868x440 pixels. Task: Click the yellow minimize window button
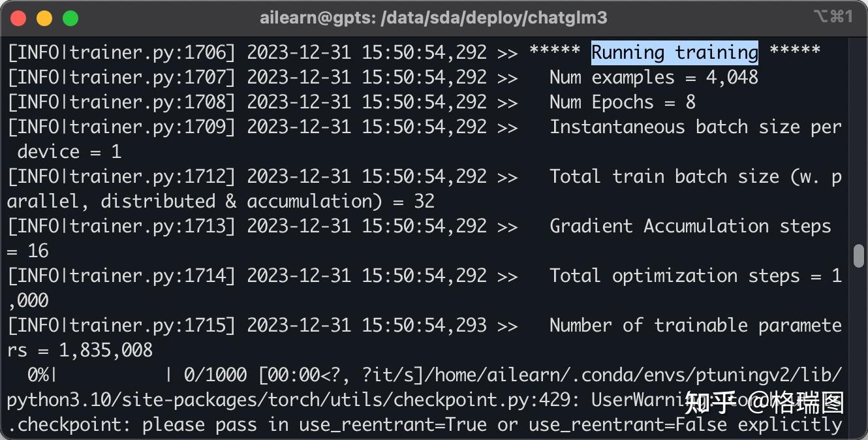click(x=44, y=18)
